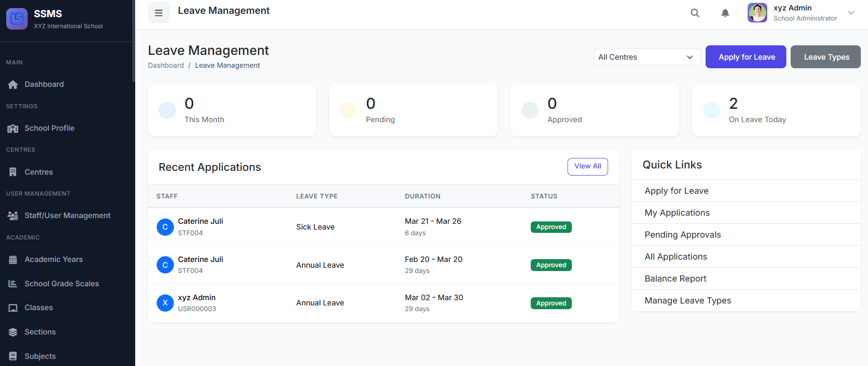Open Classes in the sidebar
The image size is (868, 366).
click(x=39, y=308)
